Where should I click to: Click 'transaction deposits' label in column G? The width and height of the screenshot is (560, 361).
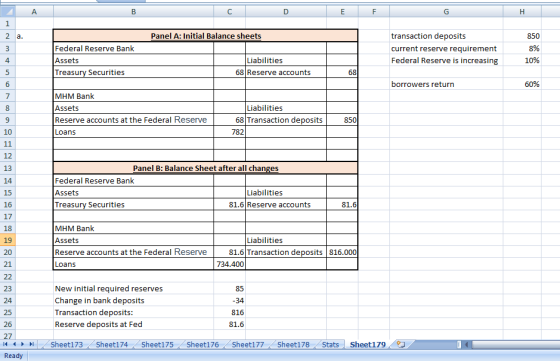446,36
